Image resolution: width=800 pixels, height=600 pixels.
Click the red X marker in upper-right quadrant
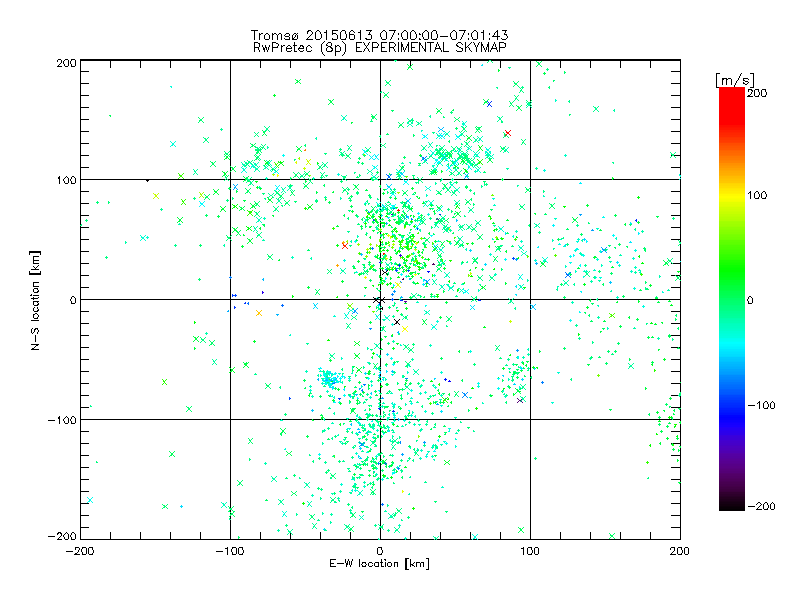508,133
